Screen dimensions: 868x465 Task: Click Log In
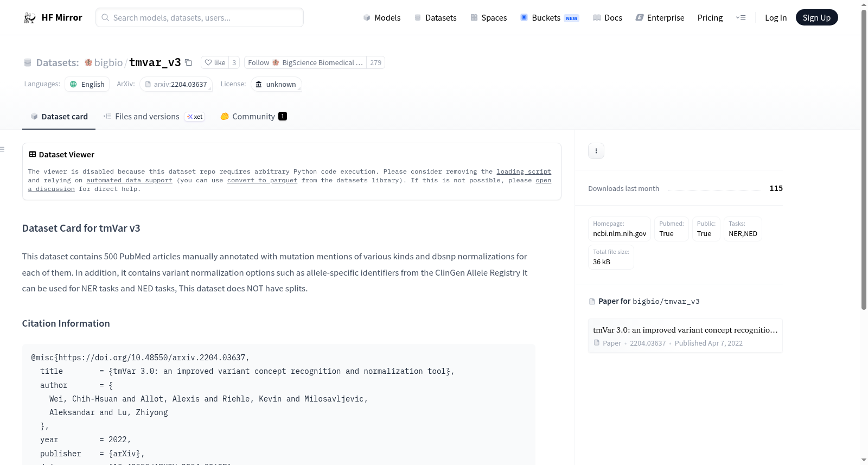point(776,18)
